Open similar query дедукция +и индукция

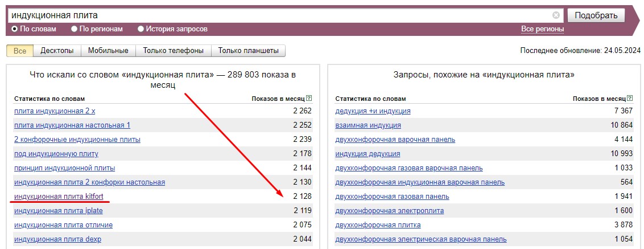coord(373,111)
